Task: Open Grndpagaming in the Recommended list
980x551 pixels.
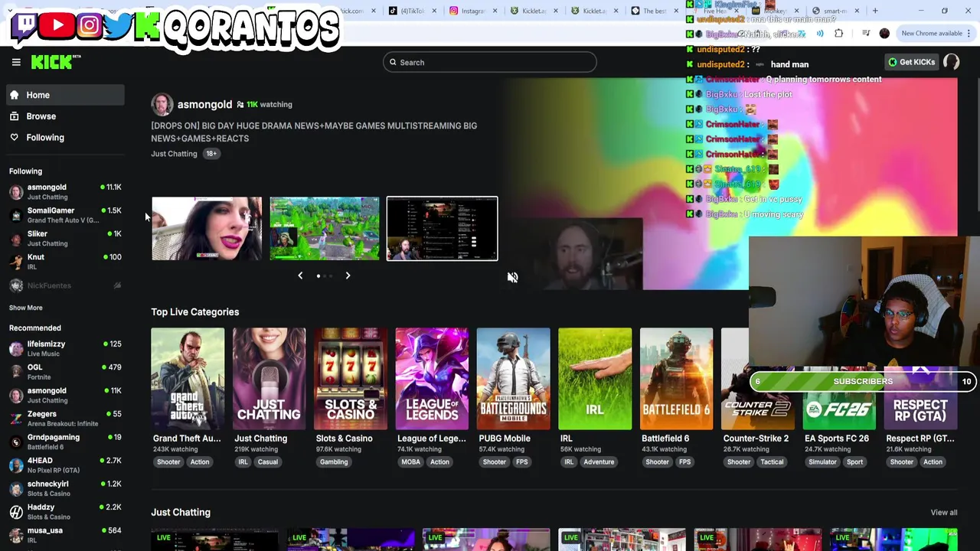Action: (x=65, y=442)
